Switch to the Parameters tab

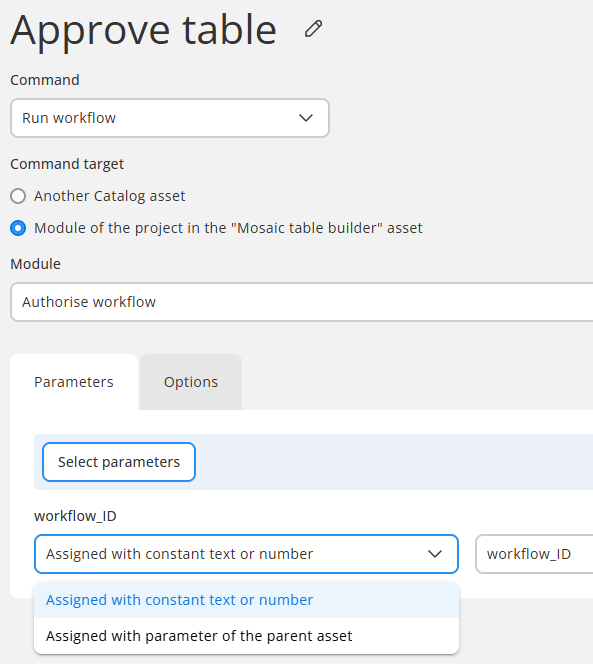tap(74, 382)
